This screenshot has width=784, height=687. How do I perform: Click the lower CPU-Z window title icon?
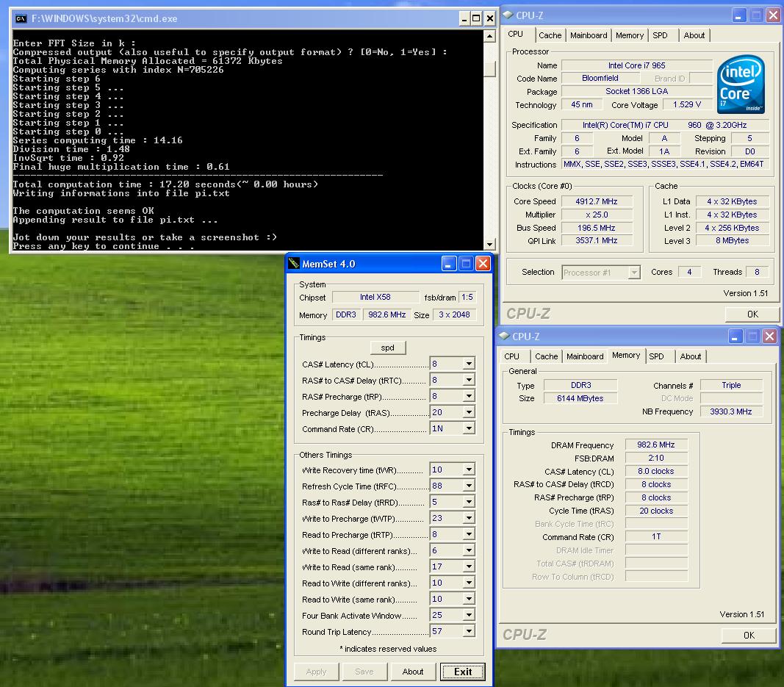505,336
